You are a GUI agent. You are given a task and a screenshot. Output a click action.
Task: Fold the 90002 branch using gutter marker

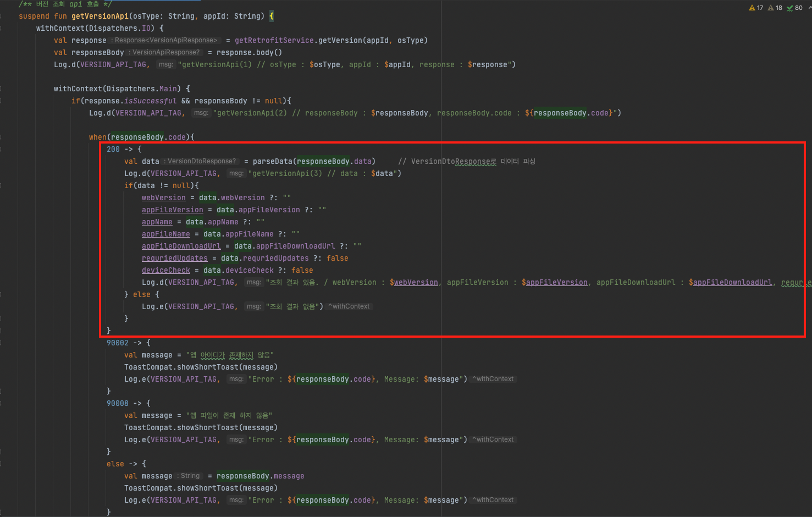2,343
